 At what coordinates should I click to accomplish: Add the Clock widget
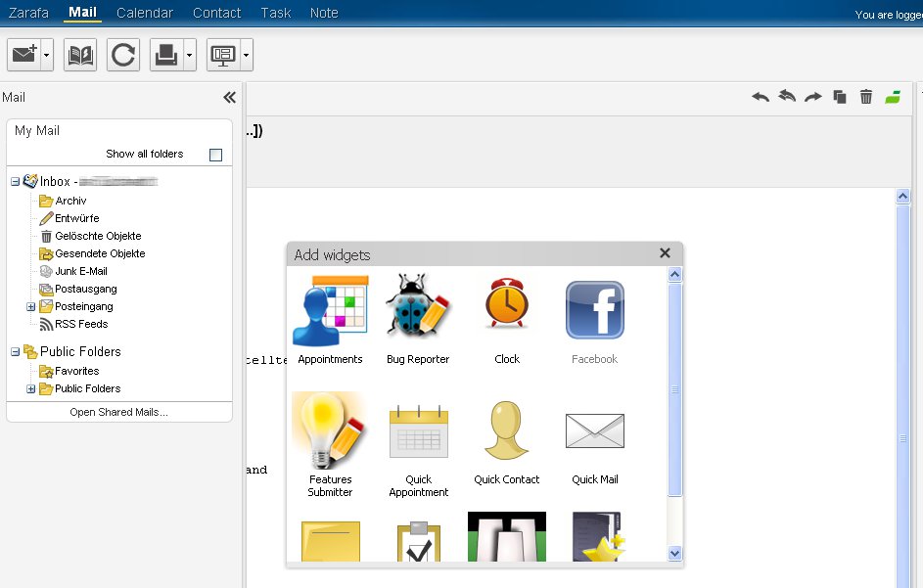pyautogui.click(x=507, y=320)
